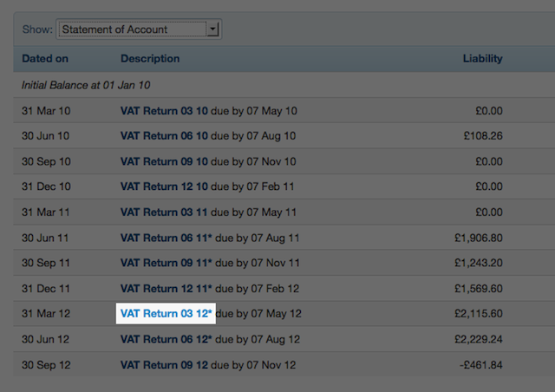View VAT Return 06 11 details
The width and height of the screenshot is (555, 392).
coord(166,238)
